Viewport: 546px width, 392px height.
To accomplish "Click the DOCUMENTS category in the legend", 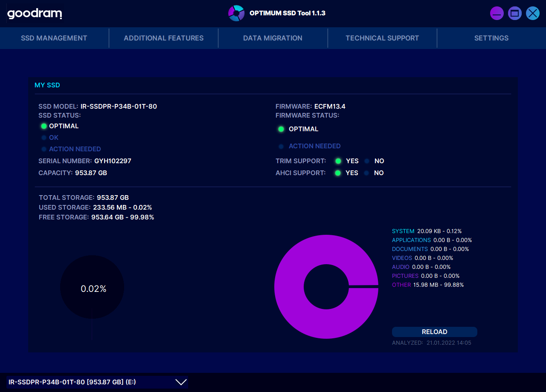I will 410,249.
